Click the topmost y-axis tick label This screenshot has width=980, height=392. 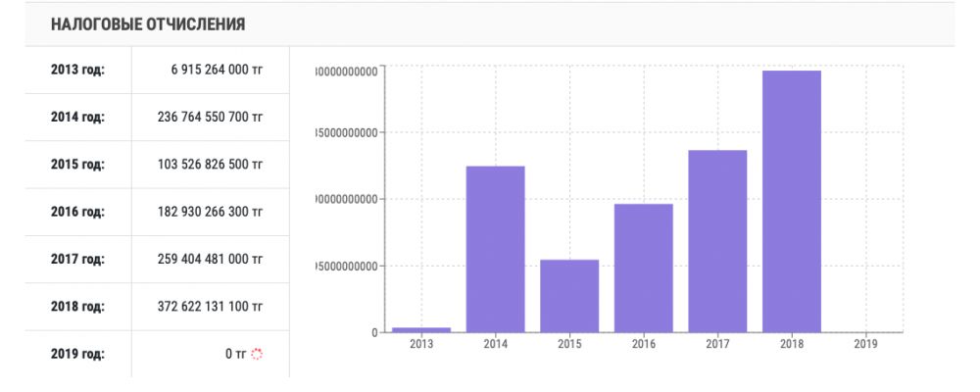(346, 71)
